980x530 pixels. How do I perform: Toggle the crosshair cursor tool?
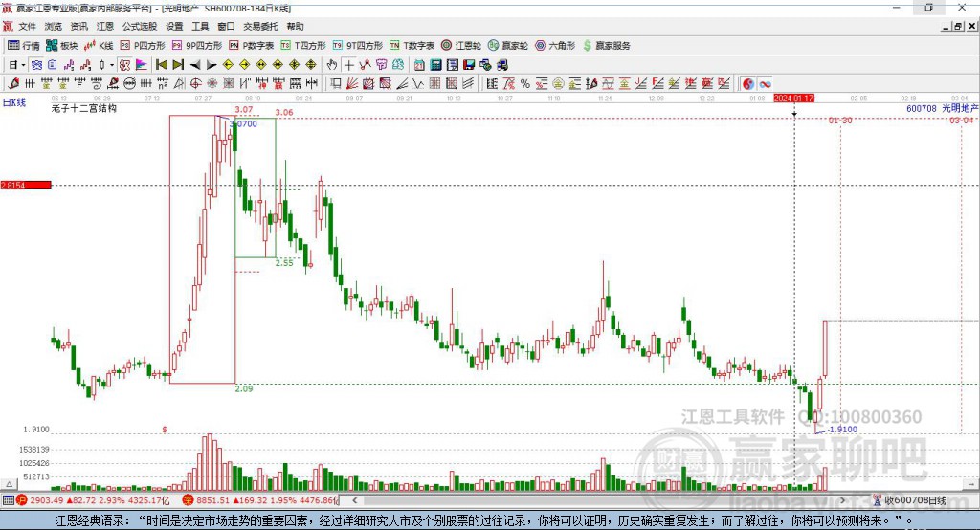point(348,65)
